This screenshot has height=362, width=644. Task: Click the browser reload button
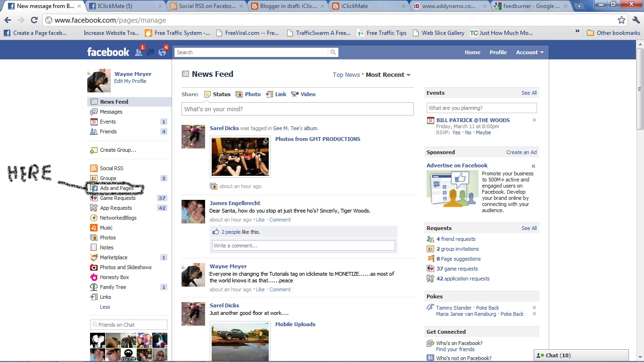pos(34,20)
